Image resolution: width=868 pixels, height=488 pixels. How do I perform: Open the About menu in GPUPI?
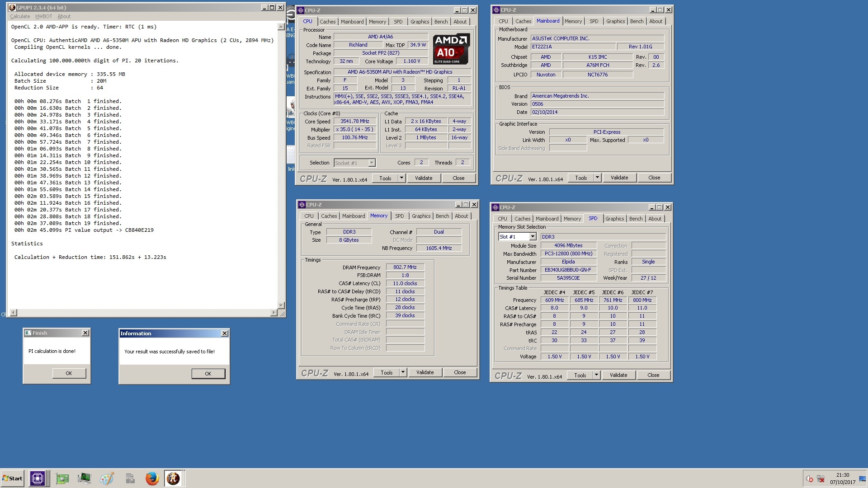pyautogui.click(x=64, y=16)
